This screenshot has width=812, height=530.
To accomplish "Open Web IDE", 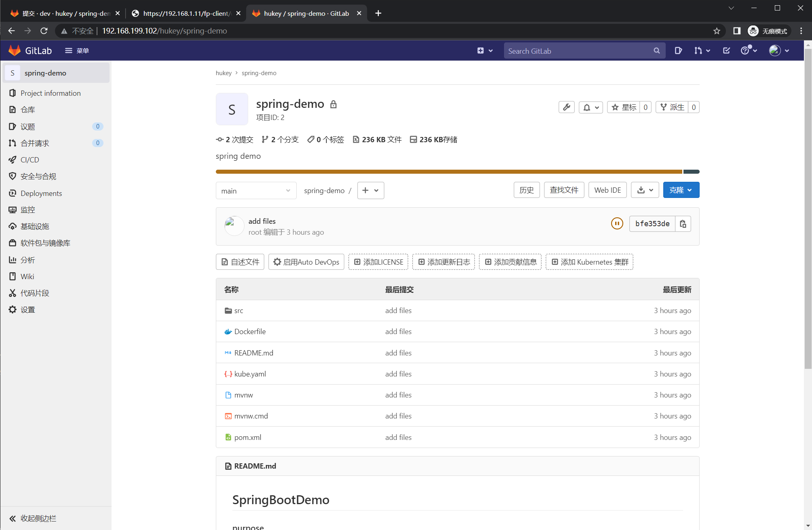I will click(x=607, y=190).
